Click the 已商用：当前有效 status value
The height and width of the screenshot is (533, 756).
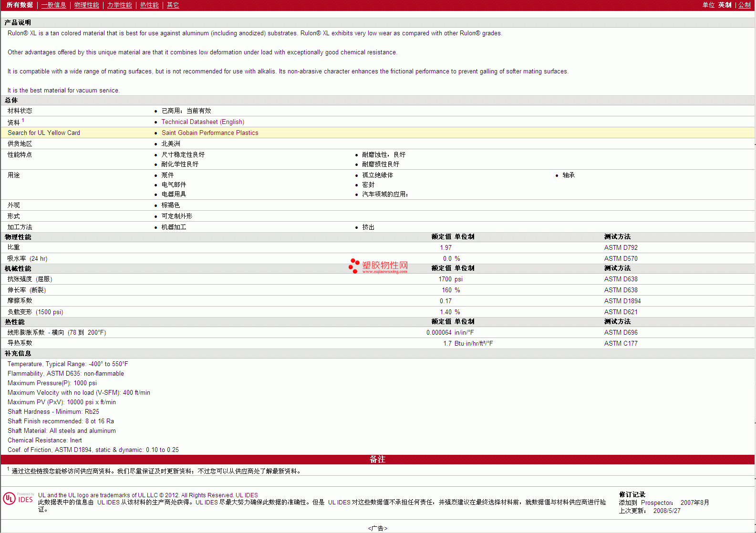[x=186, y=111]
